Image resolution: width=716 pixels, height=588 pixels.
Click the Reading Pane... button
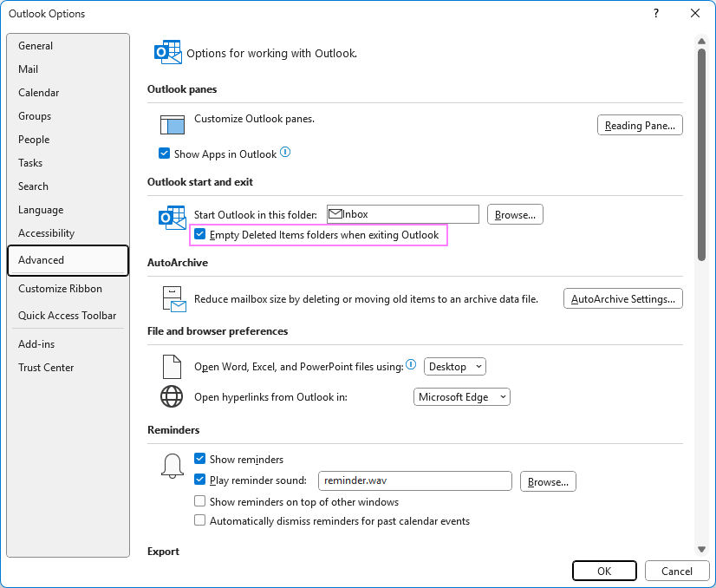640,125
